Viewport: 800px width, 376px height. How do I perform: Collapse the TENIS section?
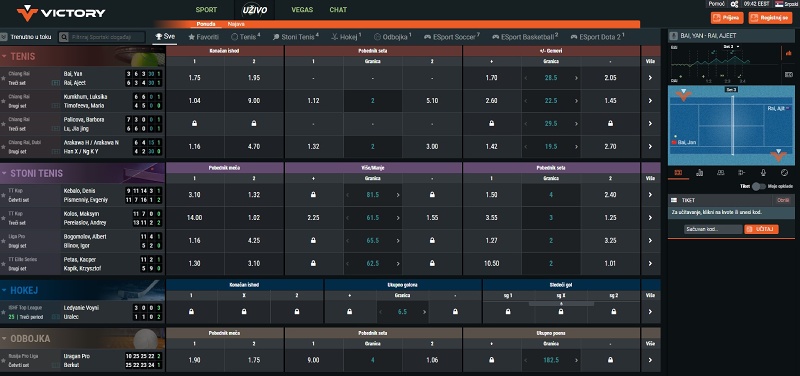pyautogui.click(x=4, y=56)
